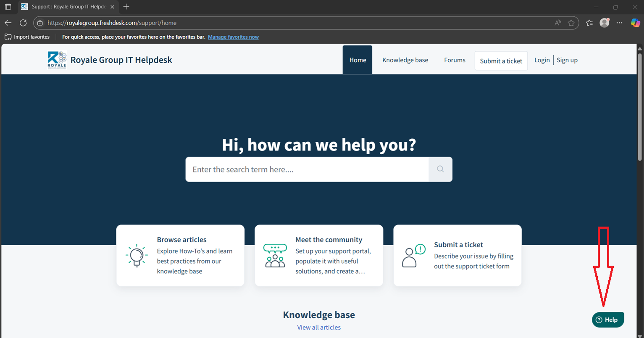The width and height of the screenshot is (644, 338).
Task: Click the address bar URL
Action: (112, 23)
